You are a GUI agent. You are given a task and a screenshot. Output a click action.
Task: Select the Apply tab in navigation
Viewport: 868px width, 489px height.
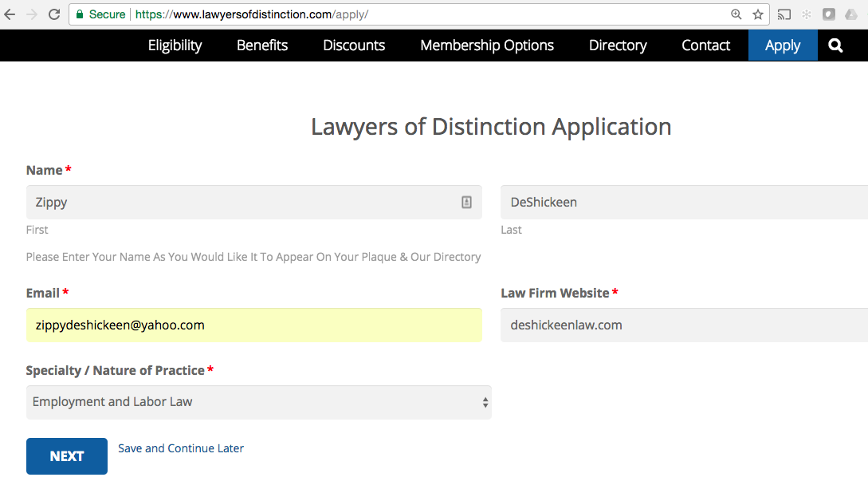[783, 45]
